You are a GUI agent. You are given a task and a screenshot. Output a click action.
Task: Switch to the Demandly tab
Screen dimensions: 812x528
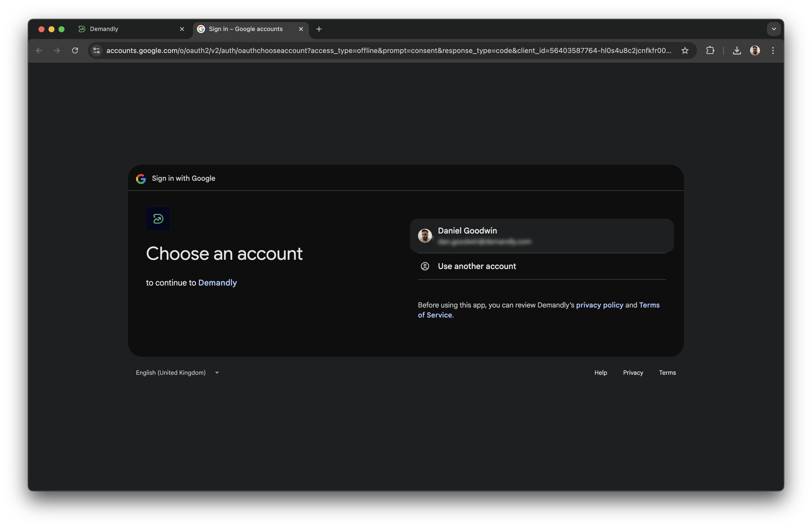click(x=103, y=29)
